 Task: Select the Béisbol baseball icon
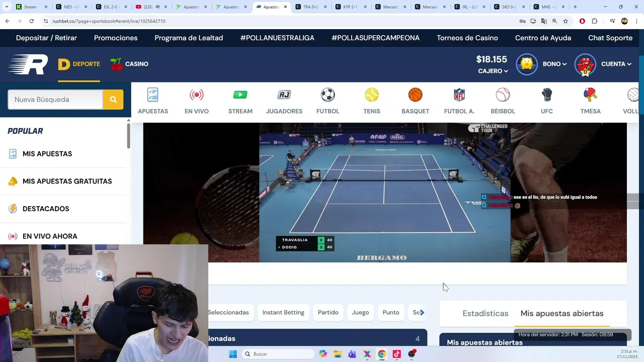tap(503, 95)
